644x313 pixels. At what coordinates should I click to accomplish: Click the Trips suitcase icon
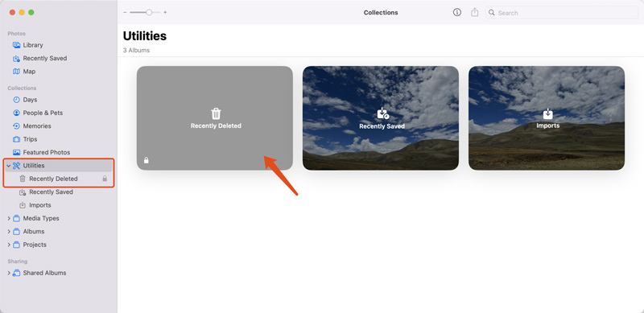pyautogui.click(x=16, y=139)
